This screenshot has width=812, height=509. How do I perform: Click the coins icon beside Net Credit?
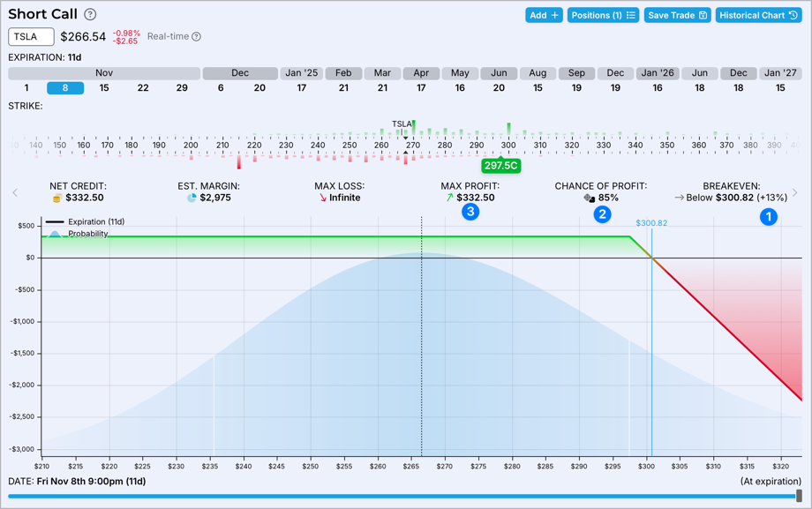[57, 198]
